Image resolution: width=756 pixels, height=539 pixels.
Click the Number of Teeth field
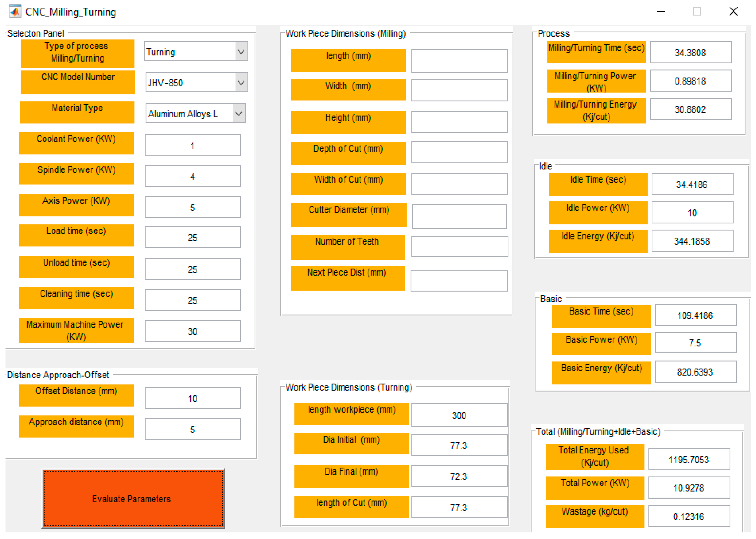click(x=459, y=246)
